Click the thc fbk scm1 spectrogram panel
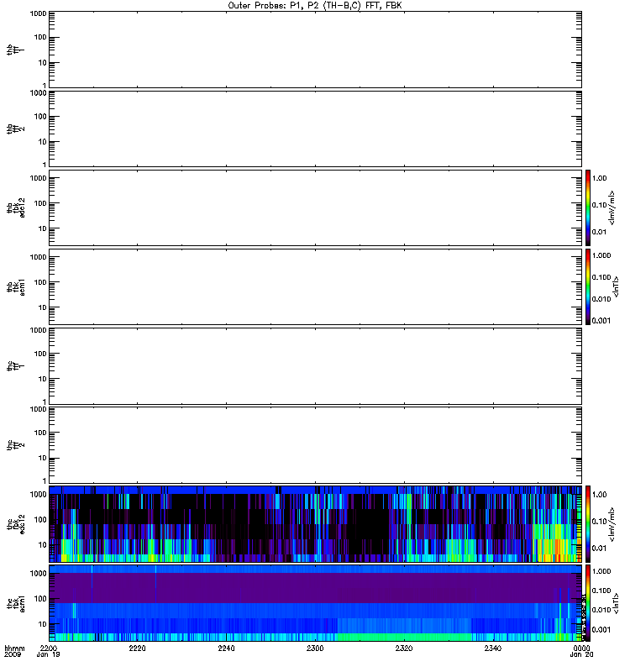Screen dimensions: 630x672 pos(316,603)
